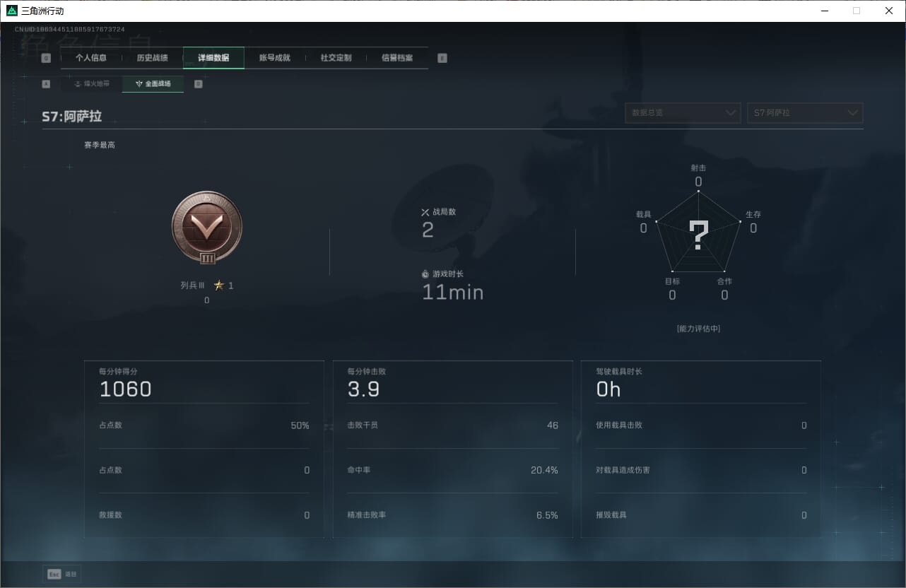Select the 全面战场 mode toggle
Viewport: 906px width, 588px height.
point(153,84)
